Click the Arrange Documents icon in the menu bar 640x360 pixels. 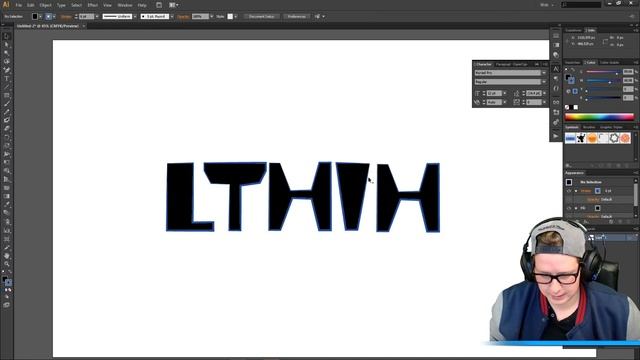[173, 5]
